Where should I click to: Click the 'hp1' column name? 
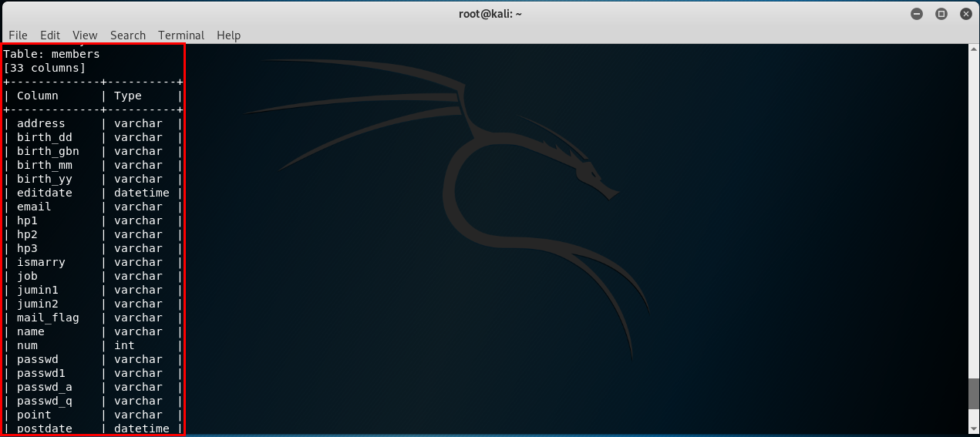[27, 220]
